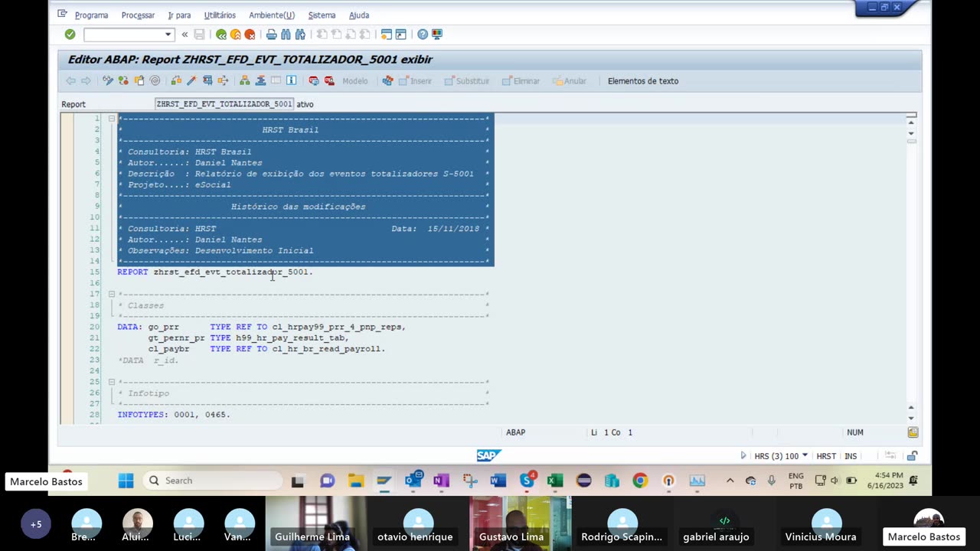Open the Utilitários menu
980x551 pixels.
[220, 15]
